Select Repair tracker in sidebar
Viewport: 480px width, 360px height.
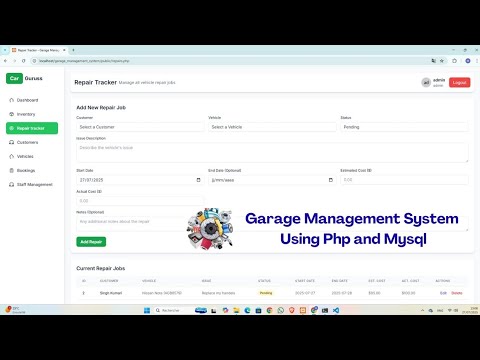(x=32, y=128)
